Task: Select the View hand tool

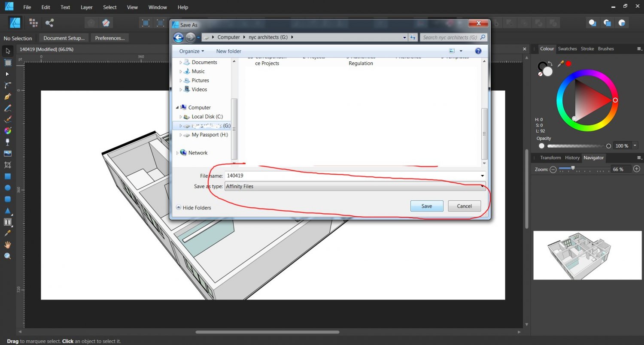Action: (8, 245)
